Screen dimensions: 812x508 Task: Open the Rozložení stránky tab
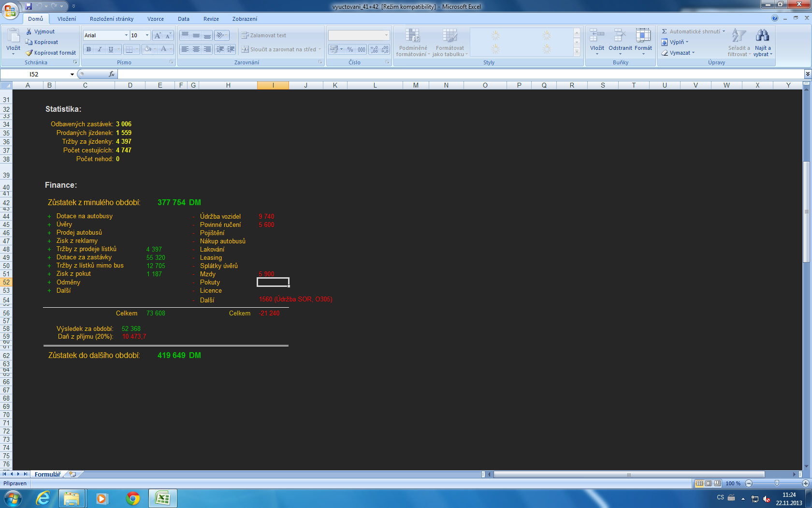coord(111,19)
